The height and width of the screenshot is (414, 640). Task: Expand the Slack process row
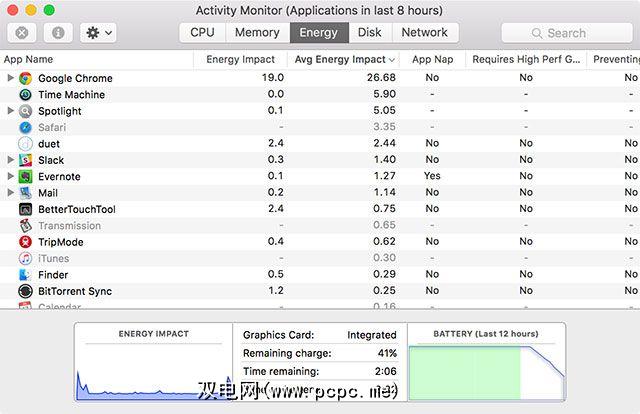point(11,160)
